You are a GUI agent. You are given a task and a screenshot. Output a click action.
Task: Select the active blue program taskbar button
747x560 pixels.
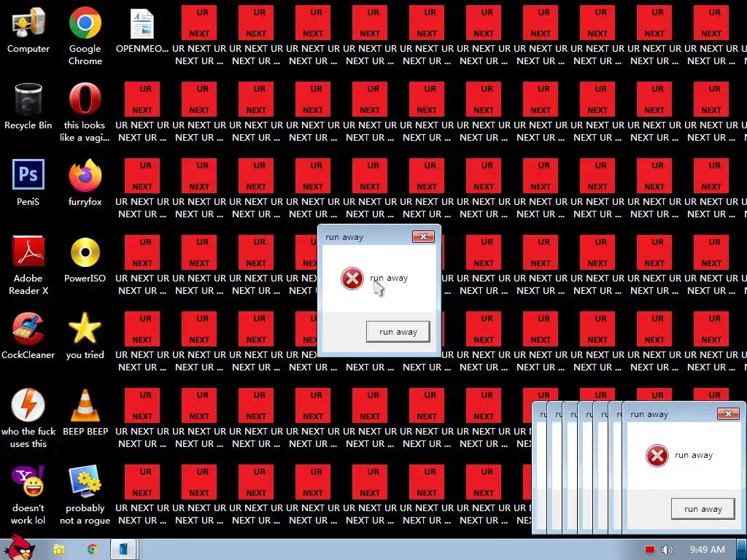point(123,550)
